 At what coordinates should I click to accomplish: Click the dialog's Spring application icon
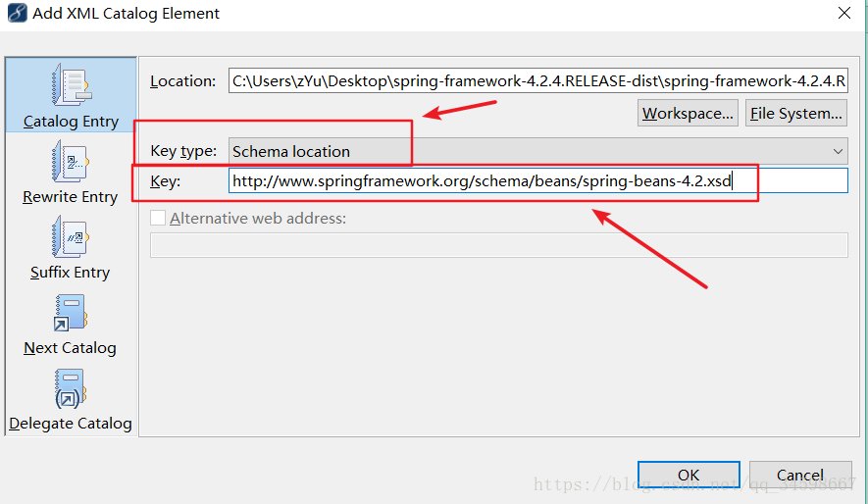[x=17, y=13]
